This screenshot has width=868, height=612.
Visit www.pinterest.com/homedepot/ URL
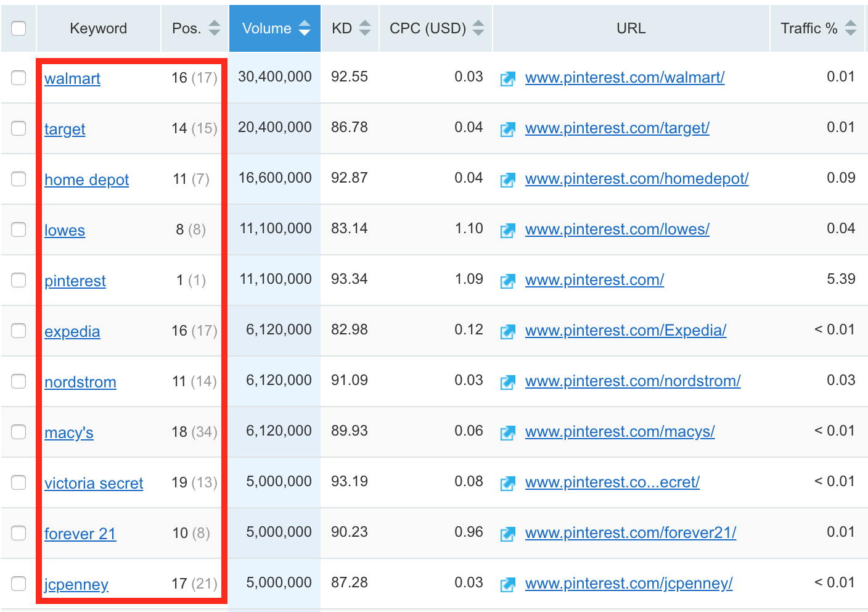pos(637,179)
